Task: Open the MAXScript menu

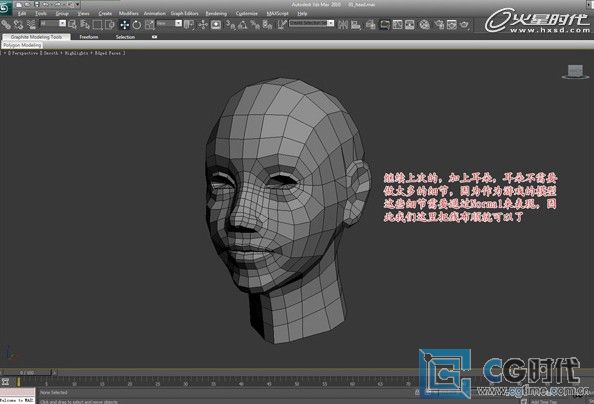Action: tap(277, 14)
